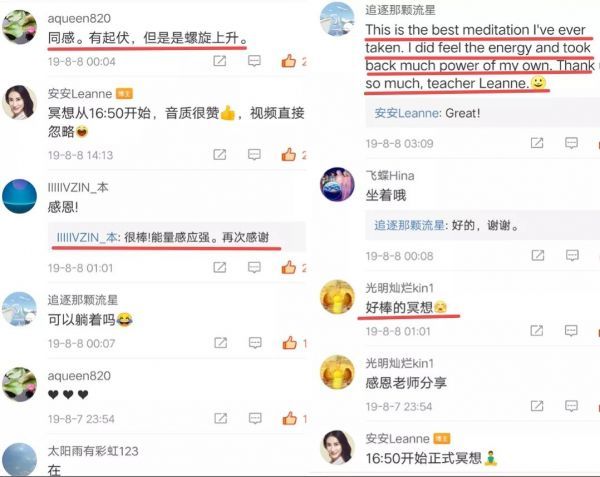
Task: Repost aqueen820's three hearts comment
Action: click(x=220, y=418)
